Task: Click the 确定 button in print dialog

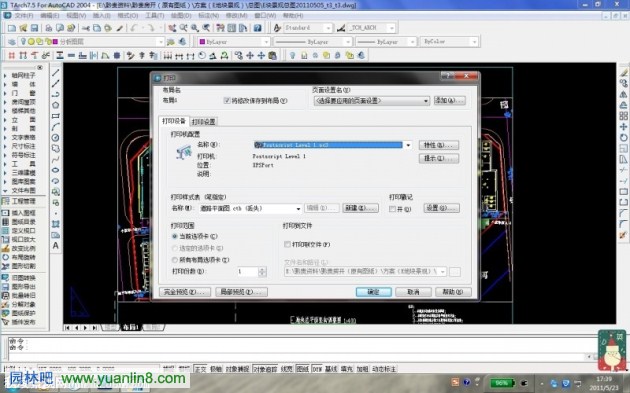Action: 374,292
